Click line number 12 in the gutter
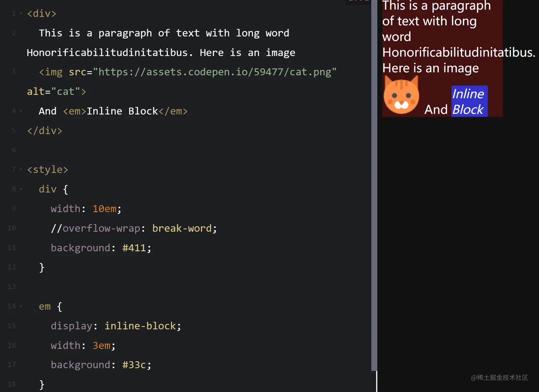 click(12, 267)
